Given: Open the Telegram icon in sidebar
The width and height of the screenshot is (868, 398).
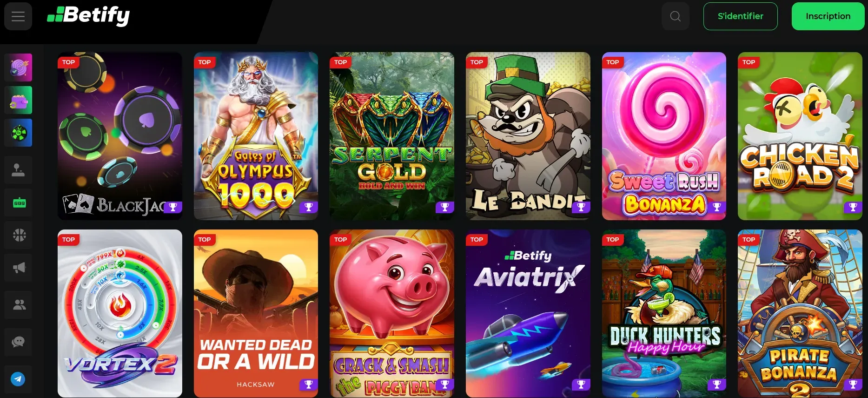Looking at the screenshot, I should click(18, 379).
